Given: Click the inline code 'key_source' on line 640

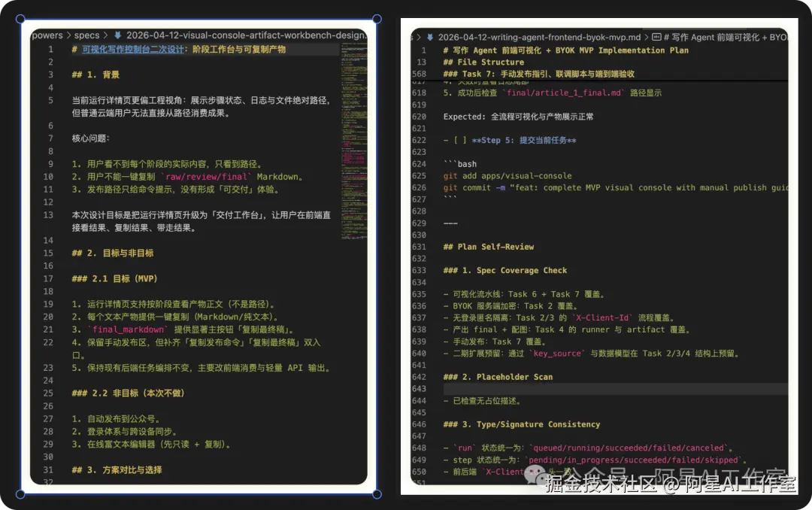Looking at the screenshot, I should point(556,354).
